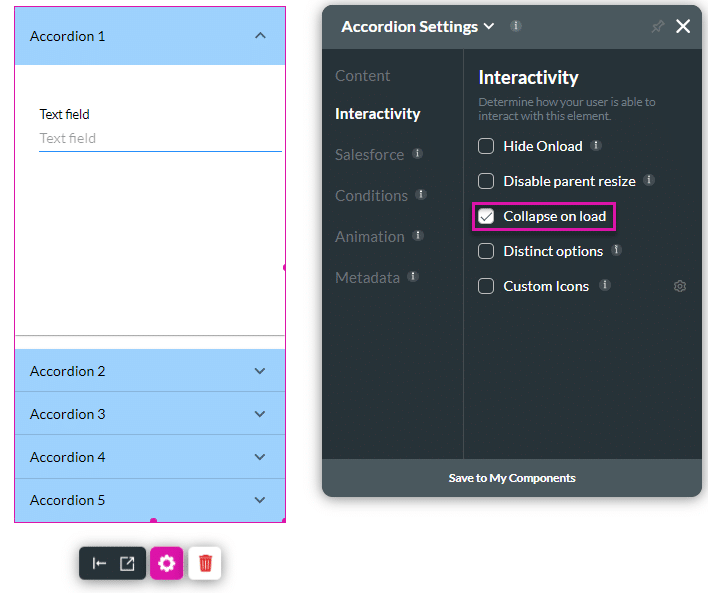708x593 pixels.
Task: Enable the Distinct options checkbox
Action: tap(486, 251)
